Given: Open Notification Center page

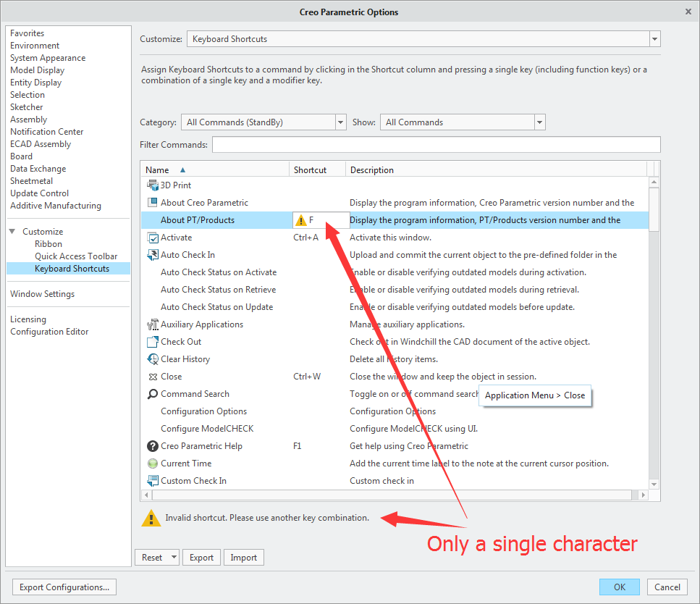Looking at the screenshot, I should (47, 132).
